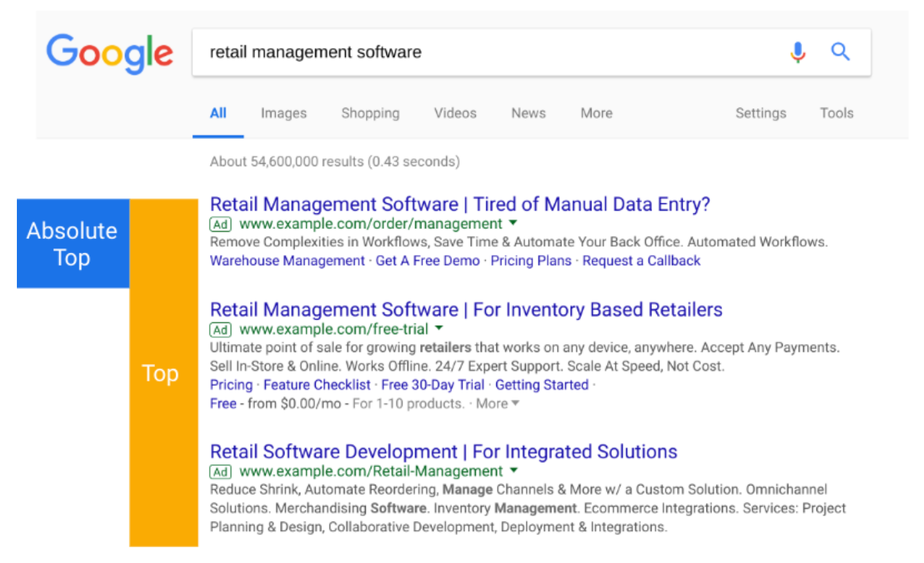924x563 pixels.
Task: Open the search Tools options
Action: pyautogui.click(x=836, y=113)
